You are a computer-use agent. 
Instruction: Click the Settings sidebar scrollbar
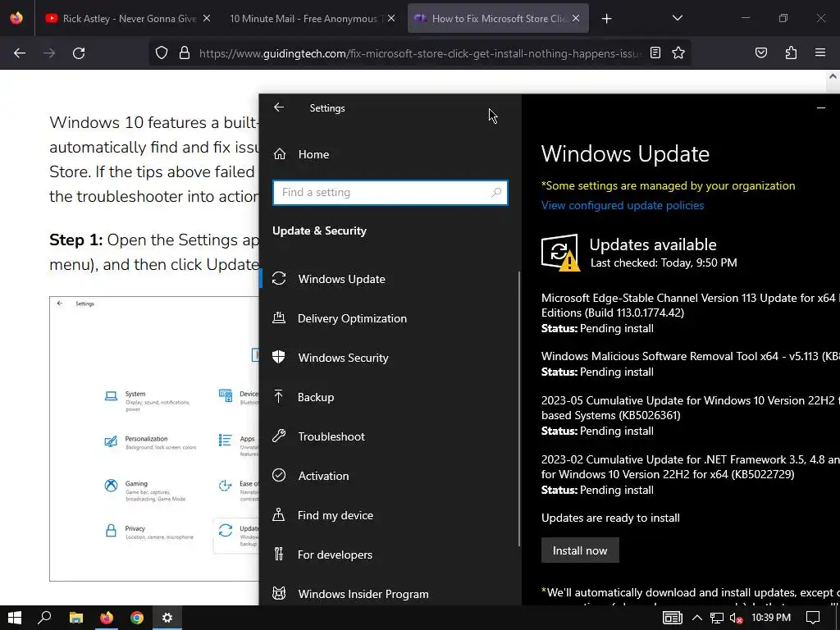point(519,409)
